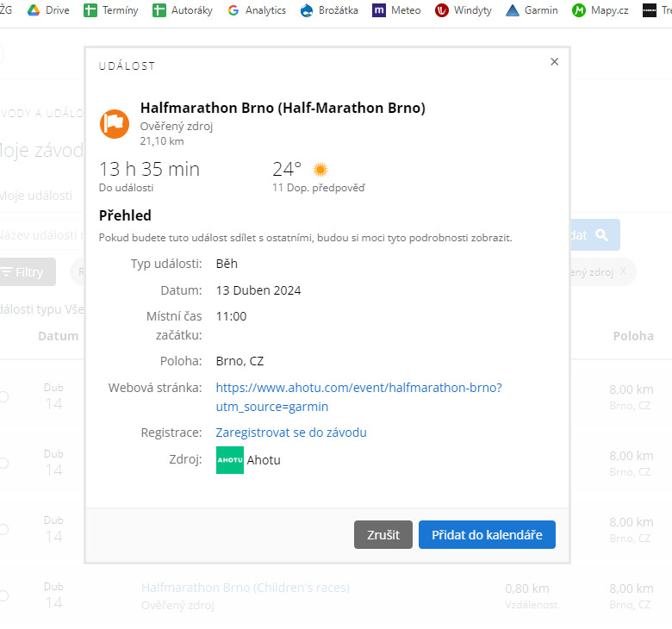672x629 pixels.
Task: Open Halfmarathon Brno (Children's races) event
Action: (246, 588)
